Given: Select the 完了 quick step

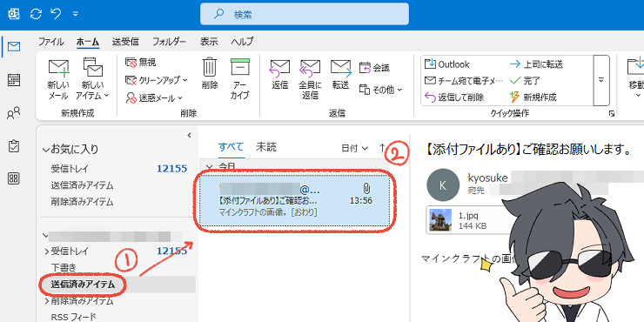Looking at the screenshot, I should click(x=525, y=81).
